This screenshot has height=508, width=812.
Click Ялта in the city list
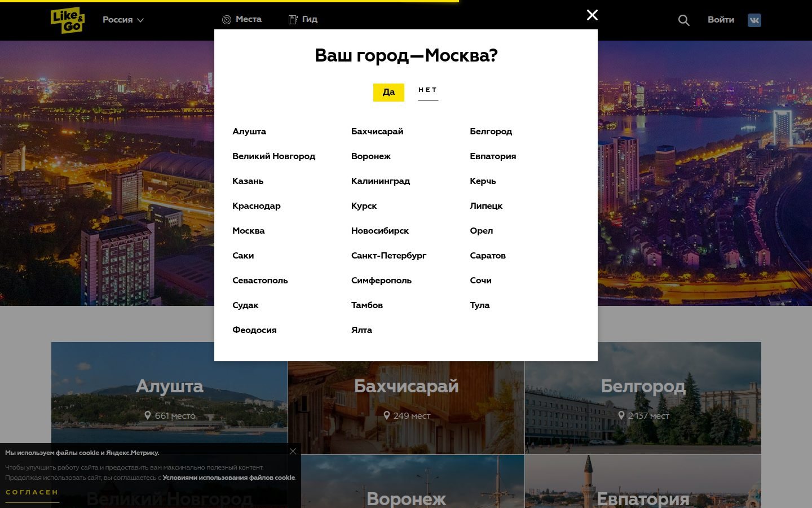click(x=361, y=330)
